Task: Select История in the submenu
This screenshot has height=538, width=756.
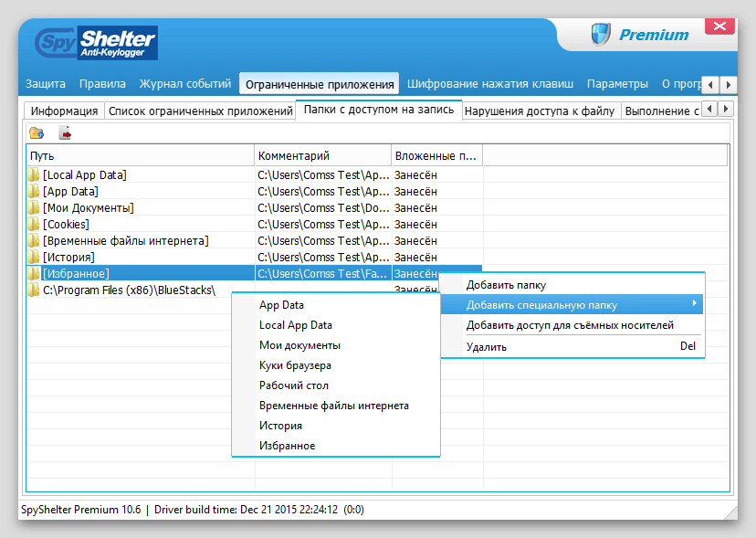Action: click(x=336, y=426)
